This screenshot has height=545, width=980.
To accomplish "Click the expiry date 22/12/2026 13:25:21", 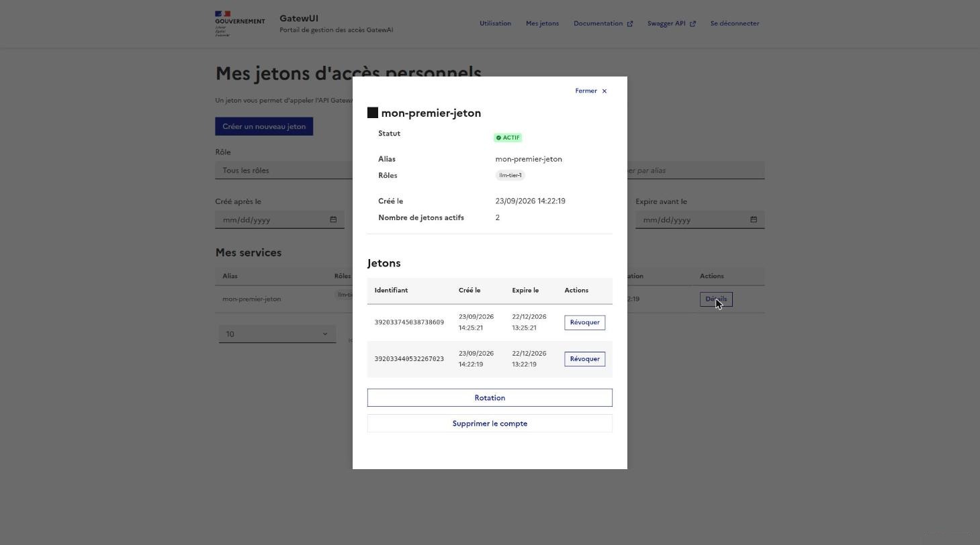I will pyautogui.click(x=529, y=323).
